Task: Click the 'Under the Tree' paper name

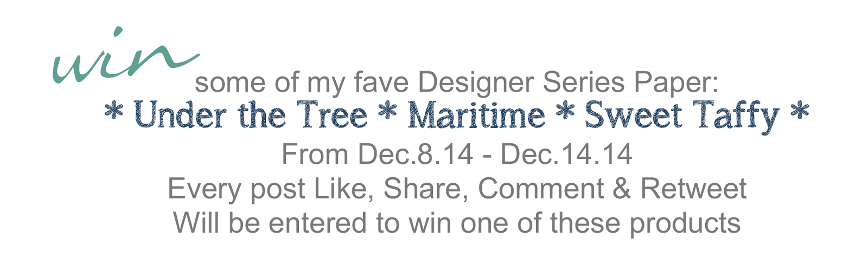Action: (251, 115)
